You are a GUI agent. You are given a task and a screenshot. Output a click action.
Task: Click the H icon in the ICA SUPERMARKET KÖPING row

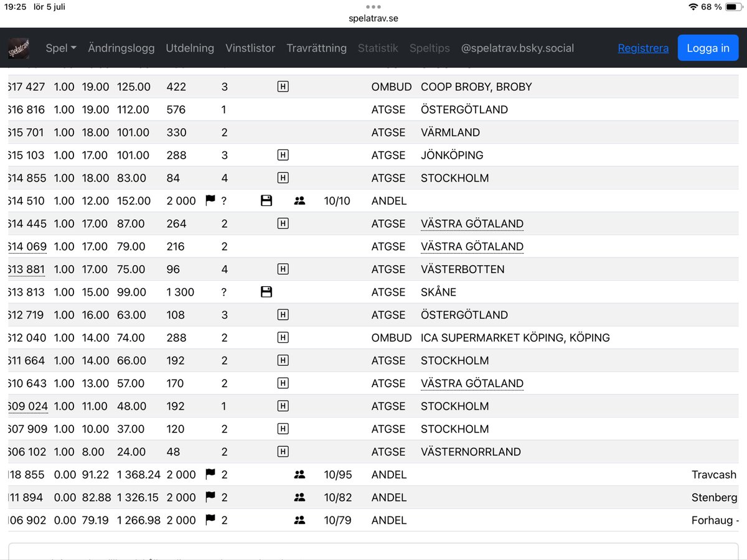coord(283,338)
